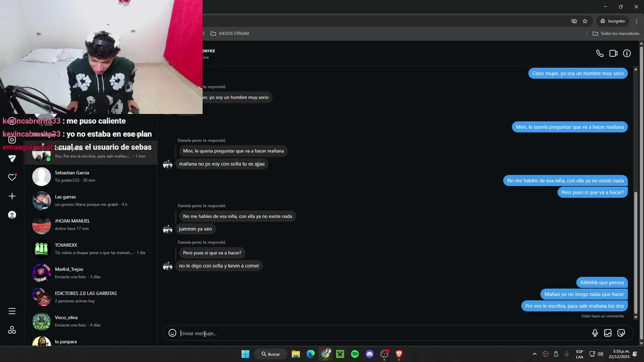Open Brave browser from the taskbar

click(399, 354)
